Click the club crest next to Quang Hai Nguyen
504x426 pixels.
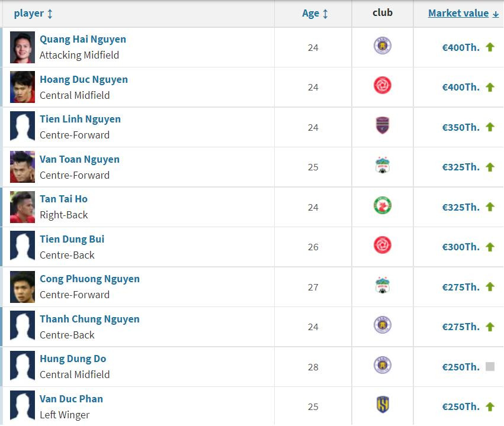point(382,46)
